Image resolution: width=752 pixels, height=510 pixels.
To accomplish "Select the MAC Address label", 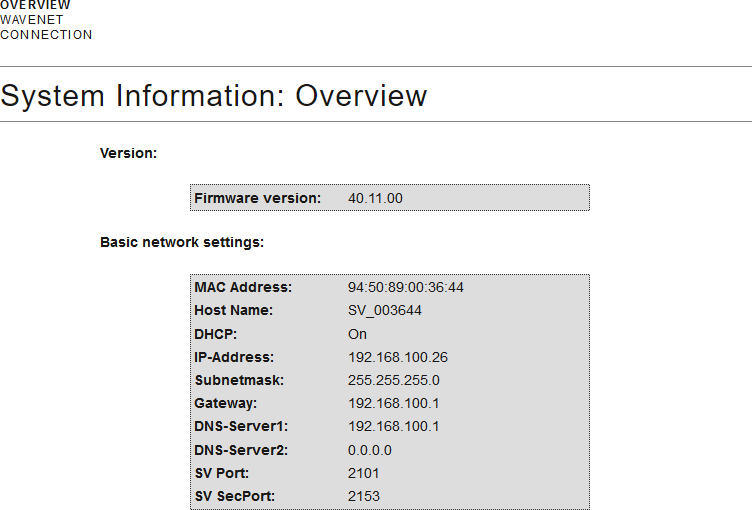I will pos(243,287).
